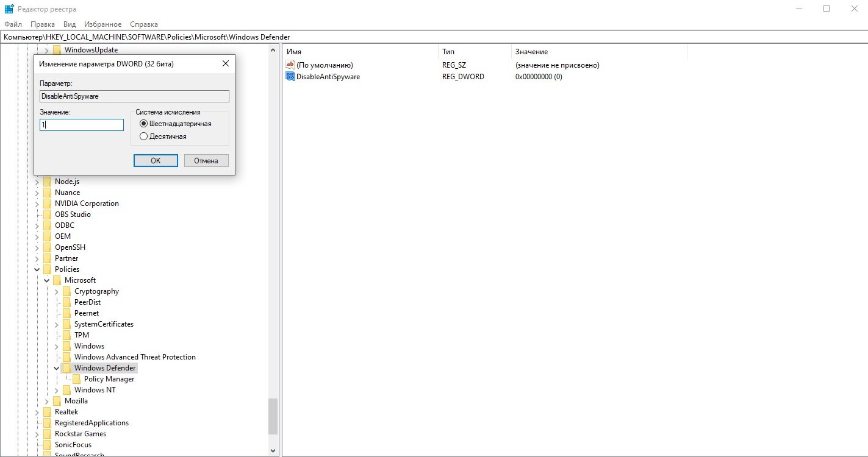
Task: Click the value 0x00000000 (0)
Action: click(x=539, y=77)
